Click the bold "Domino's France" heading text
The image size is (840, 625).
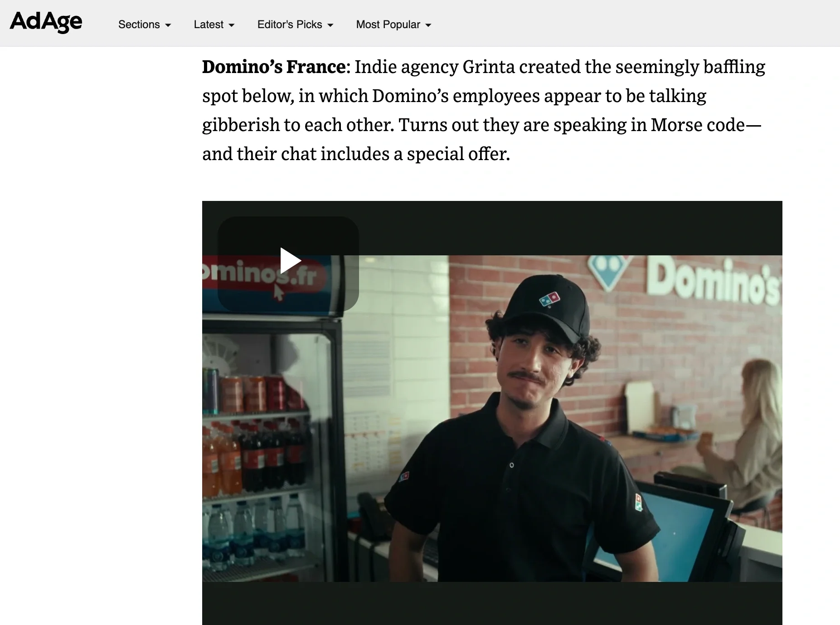pos(274,67)
